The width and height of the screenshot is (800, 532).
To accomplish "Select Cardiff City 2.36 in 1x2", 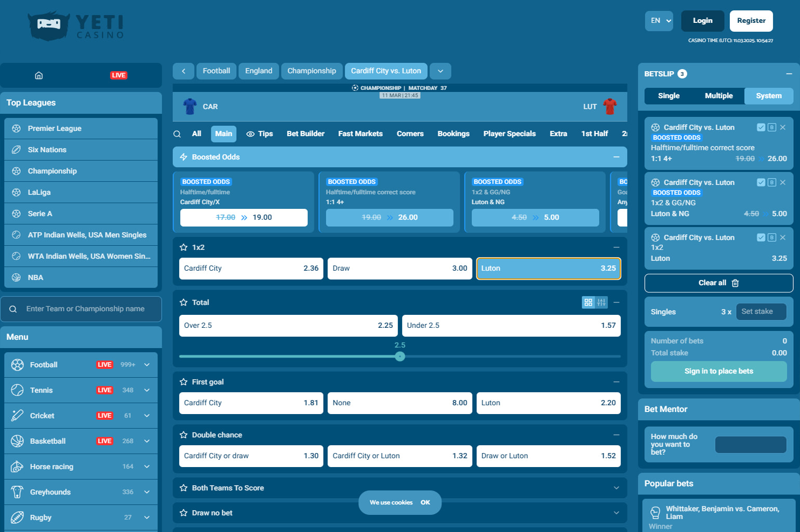I will pyautogui.click(x=251, y=269).
